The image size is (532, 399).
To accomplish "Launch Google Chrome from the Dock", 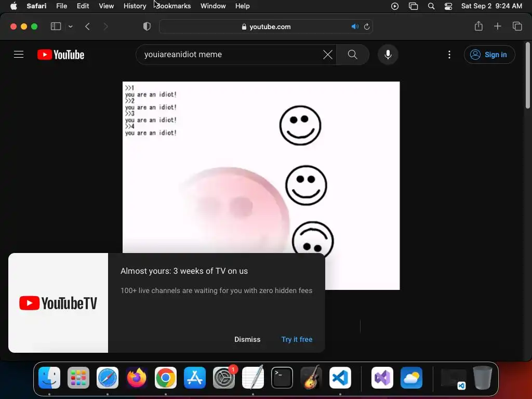I will point(166,378).
